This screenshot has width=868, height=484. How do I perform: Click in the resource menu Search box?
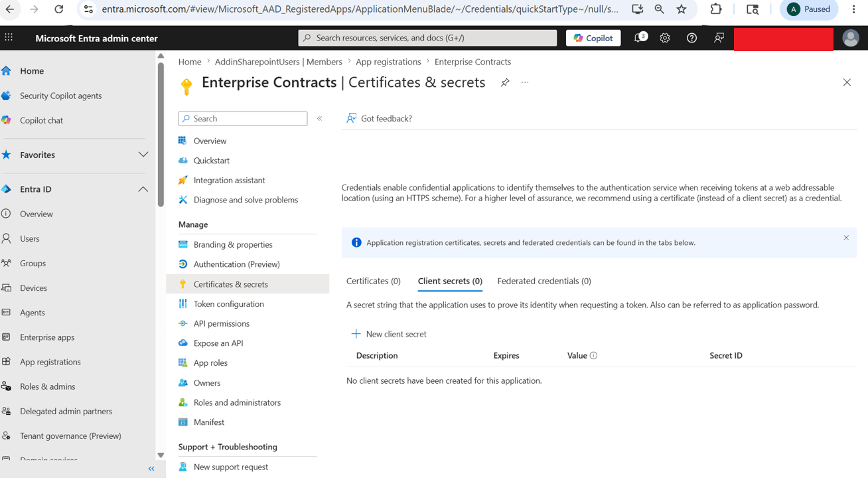[243, 119]
